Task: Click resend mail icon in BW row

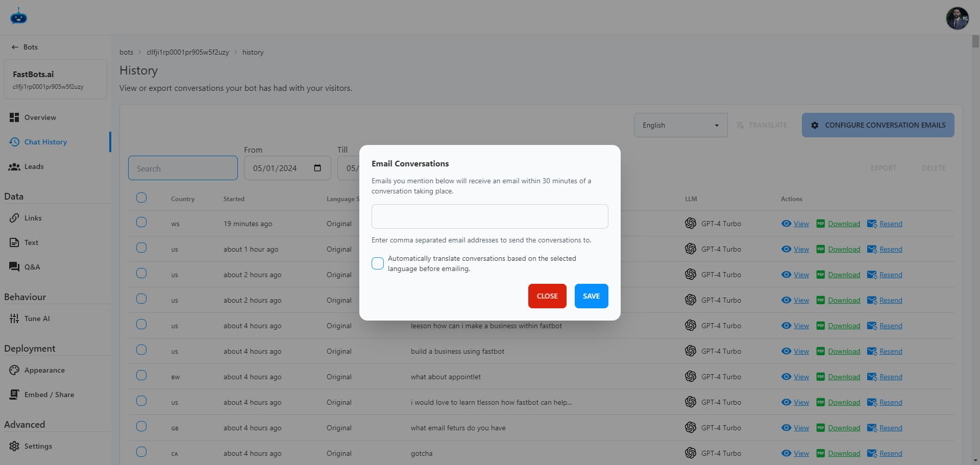Action: pyautogui.click(x=872, y=377)
